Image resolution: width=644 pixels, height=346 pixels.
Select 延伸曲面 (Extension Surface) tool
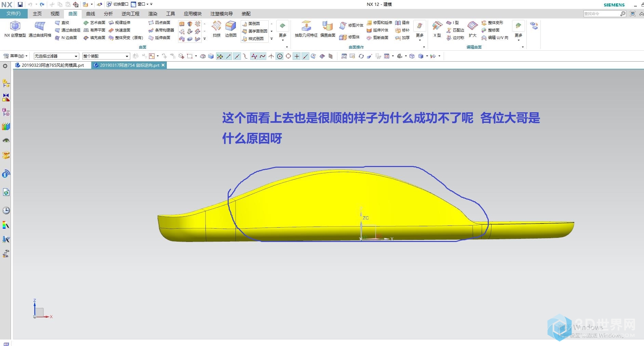[159, 38]
